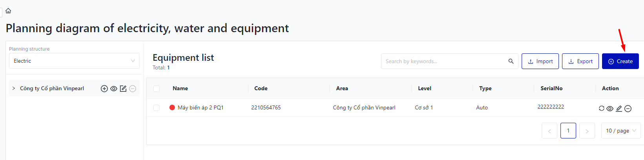The image size is (644, 160).
Task: Open the 10 / page size dropdown
Action: (x=620, y=131)
